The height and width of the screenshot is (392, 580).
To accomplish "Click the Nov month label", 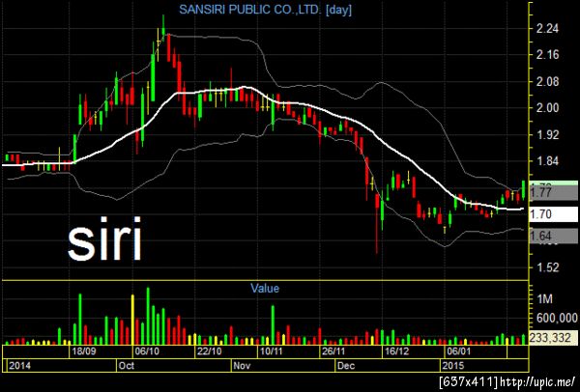I will coord(242,366).
